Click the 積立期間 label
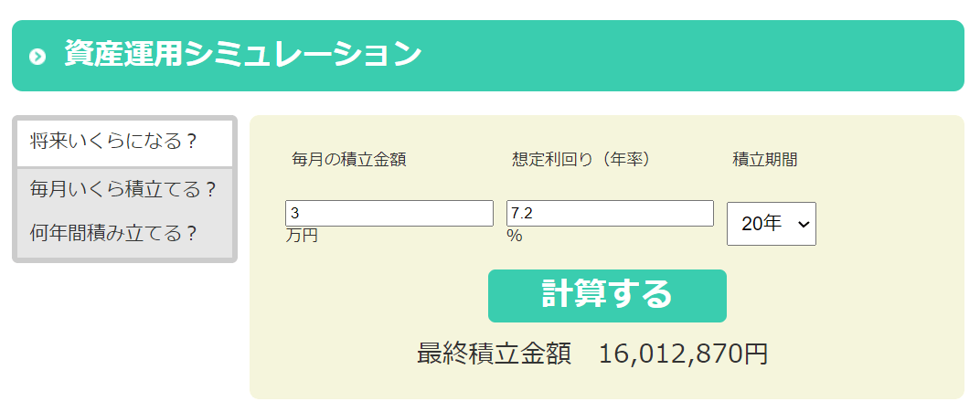Image resolution: width=980 pixels, height=412 pixels. pos(765,160)
